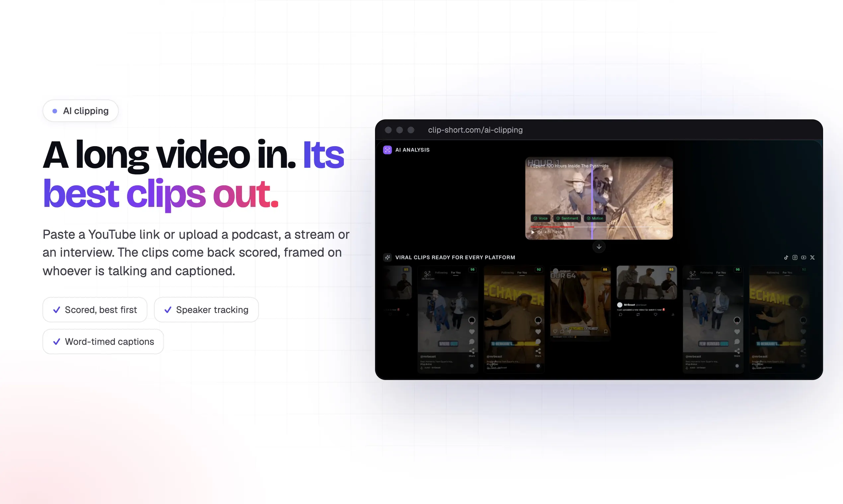Open creator avatar on the FEW HUMANS clip
The width and height of the screenshot is (843, 504).
pos(737,320)
